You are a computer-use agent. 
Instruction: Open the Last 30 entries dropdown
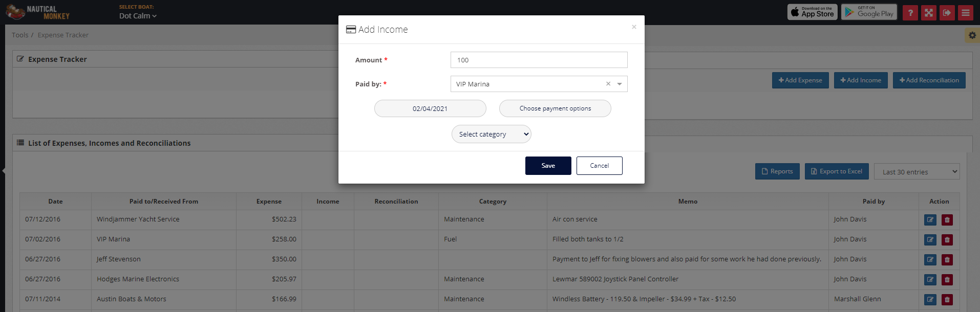tap(917, 172)
